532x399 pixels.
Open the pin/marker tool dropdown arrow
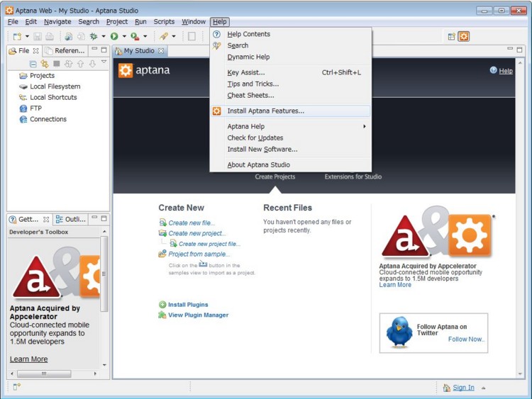click(x=174, y=36)
